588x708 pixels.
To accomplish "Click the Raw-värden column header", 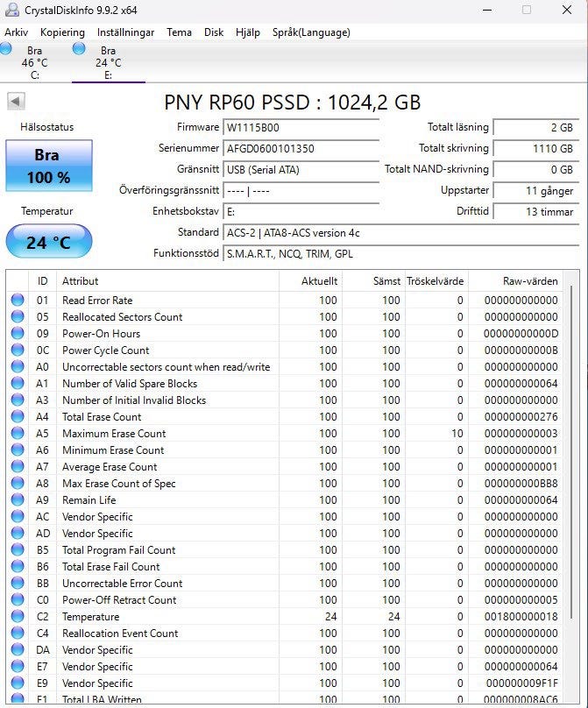I will 515,281.
